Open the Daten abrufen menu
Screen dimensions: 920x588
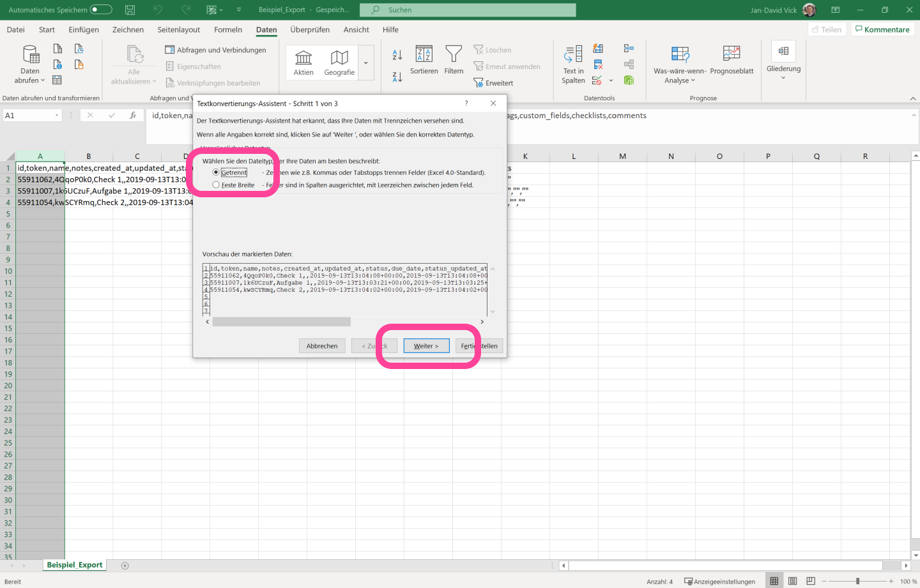coord(30,64)
